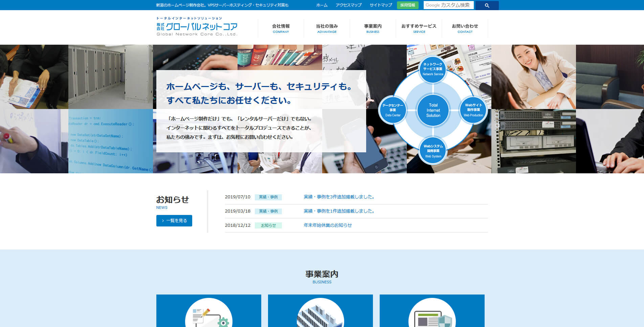644x327 pixels.
Task: Select the Data Center circle in diagram
Action: pos(393,110)
